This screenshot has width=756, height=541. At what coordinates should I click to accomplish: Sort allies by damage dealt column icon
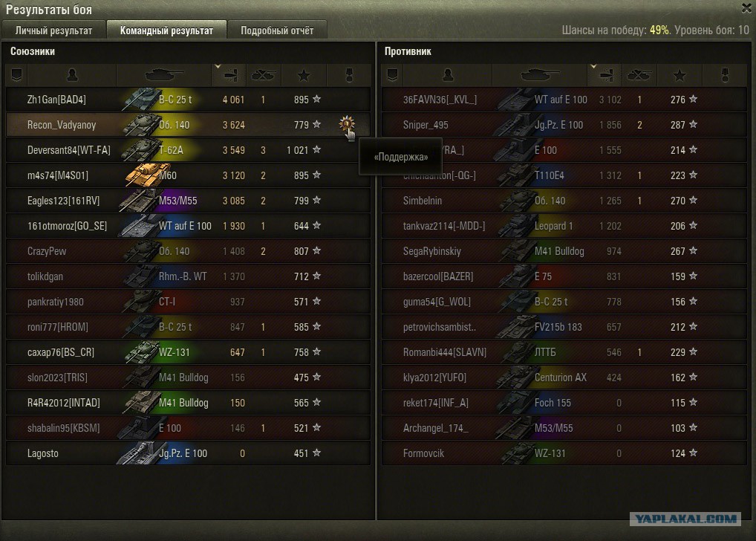229,75
